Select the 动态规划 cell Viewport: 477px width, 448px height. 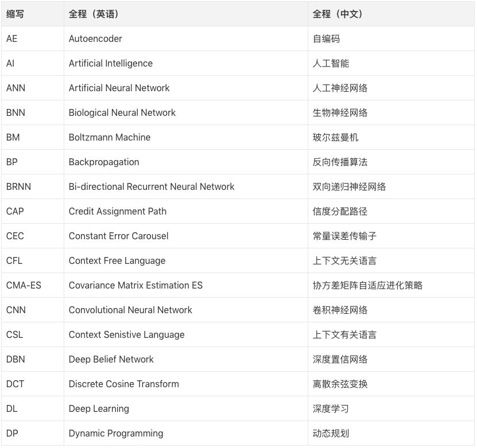point(391,433)
